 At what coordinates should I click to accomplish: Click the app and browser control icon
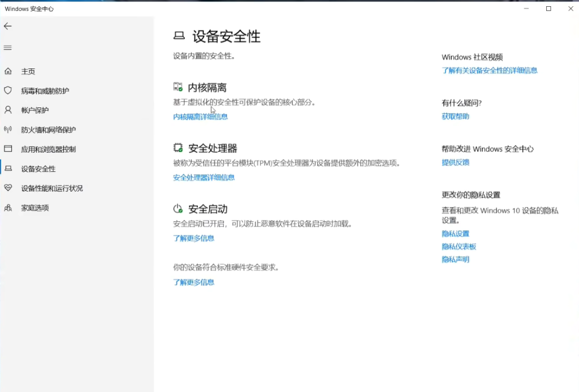coord(8,149)
